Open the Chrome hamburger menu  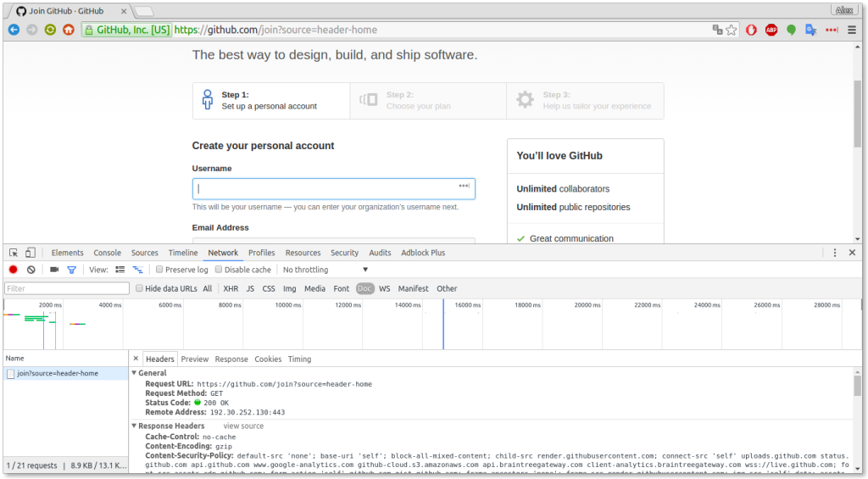pyautogui.click(x=852, y=30)
